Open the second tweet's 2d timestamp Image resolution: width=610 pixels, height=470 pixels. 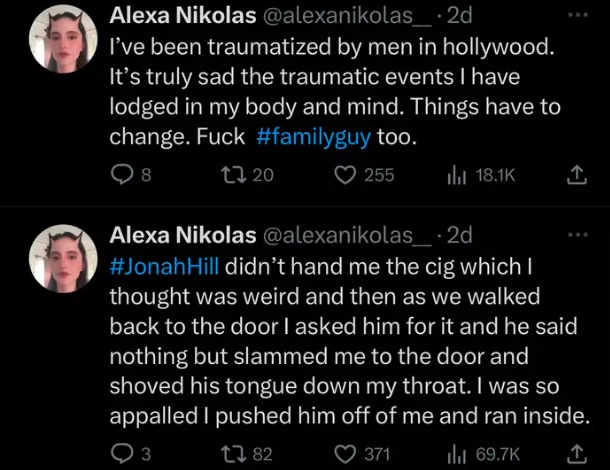pyautogui.click(x=459, y=236)
